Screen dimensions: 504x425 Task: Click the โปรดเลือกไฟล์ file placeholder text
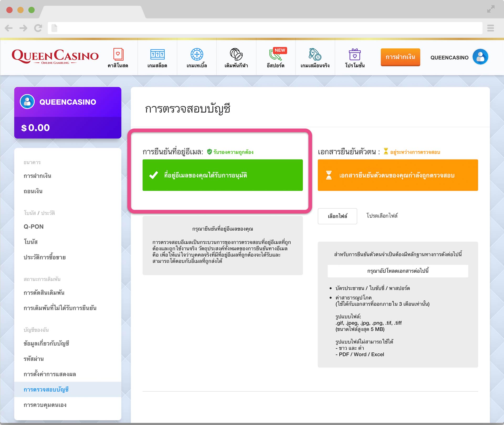click(x=382, y=216)
